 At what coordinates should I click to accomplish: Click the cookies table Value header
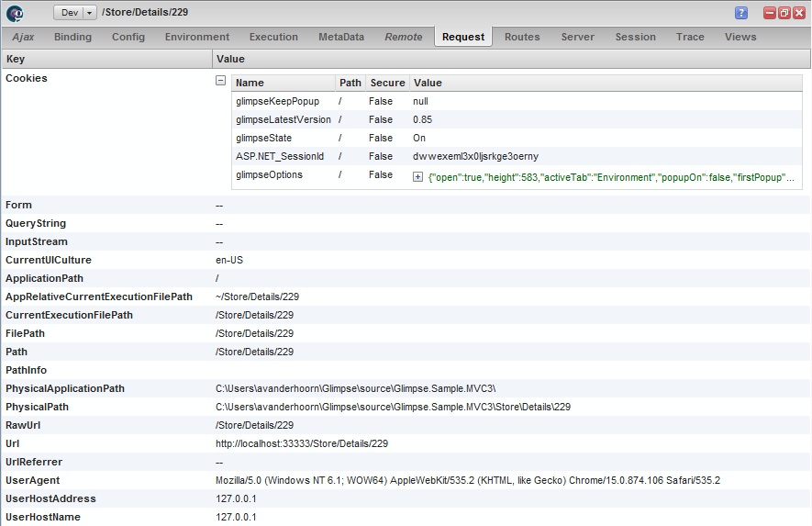pos(606,83)
